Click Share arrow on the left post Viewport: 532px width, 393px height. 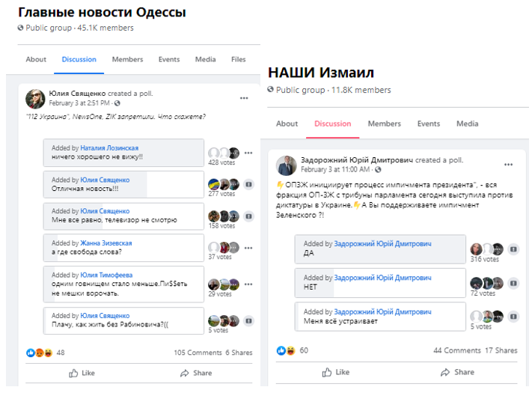pos(195,373)
